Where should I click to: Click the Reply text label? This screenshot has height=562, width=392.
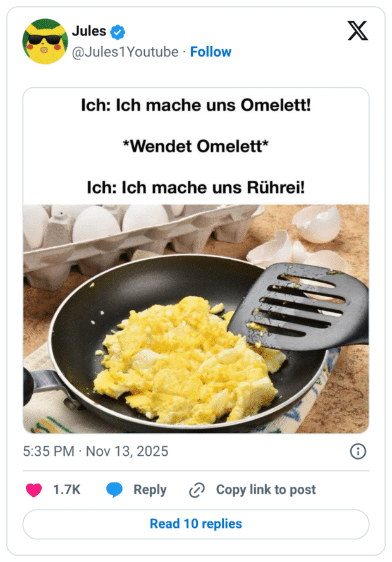click(x=150, y=489)
